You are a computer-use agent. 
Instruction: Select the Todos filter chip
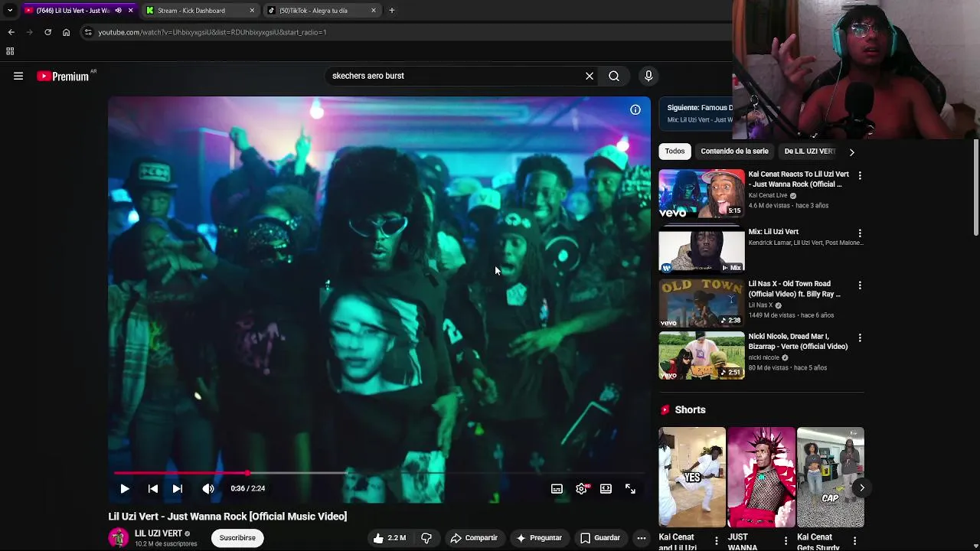click(675, 151)
